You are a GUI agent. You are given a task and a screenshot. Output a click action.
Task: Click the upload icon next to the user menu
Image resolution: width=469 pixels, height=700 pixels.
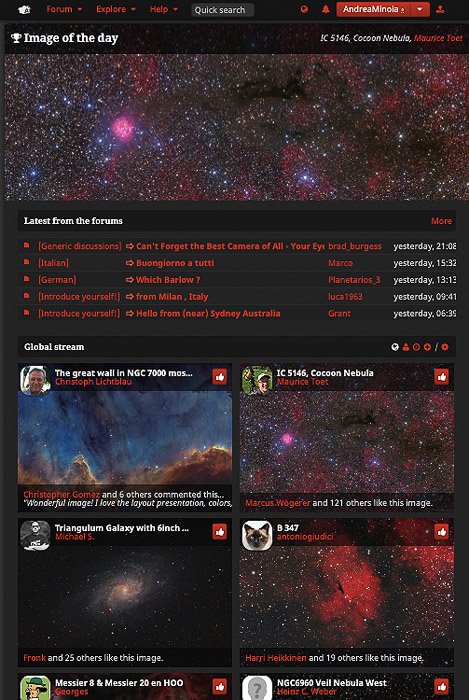440,9
